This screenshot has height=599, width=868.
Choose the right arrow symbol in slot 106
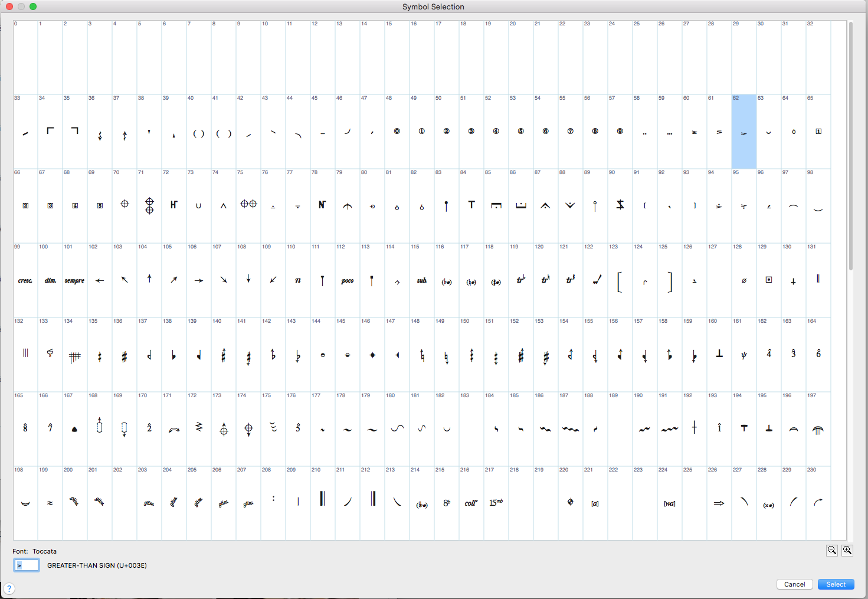tap(199, 281)
